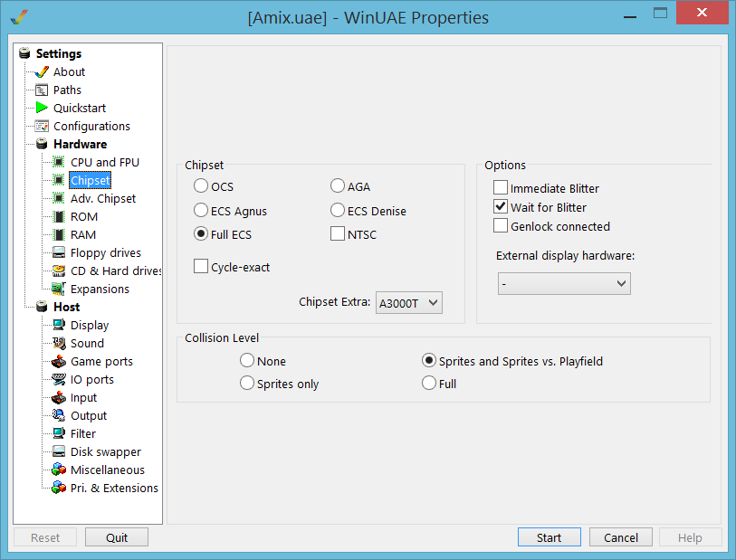Click the Chipset chip icon
This screenshot has width=736, height=560.
(59, 180)
